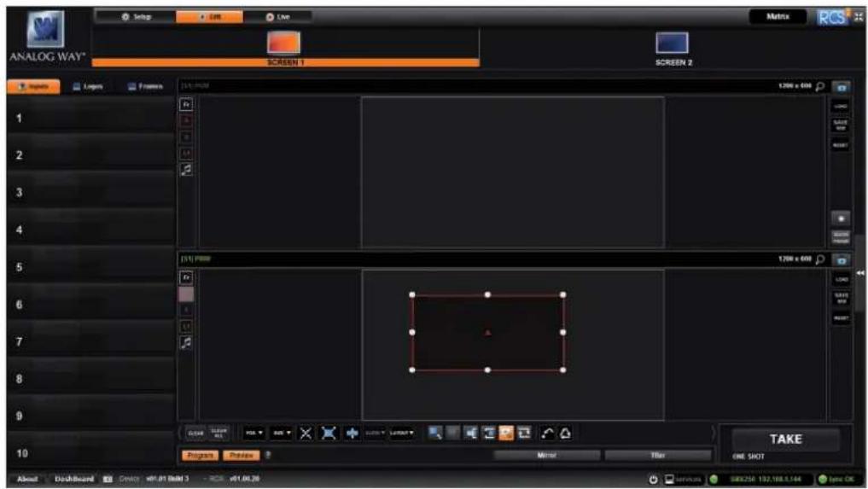
Task: Click LOAD in the Program panel
Action: [x=841, y=107]
